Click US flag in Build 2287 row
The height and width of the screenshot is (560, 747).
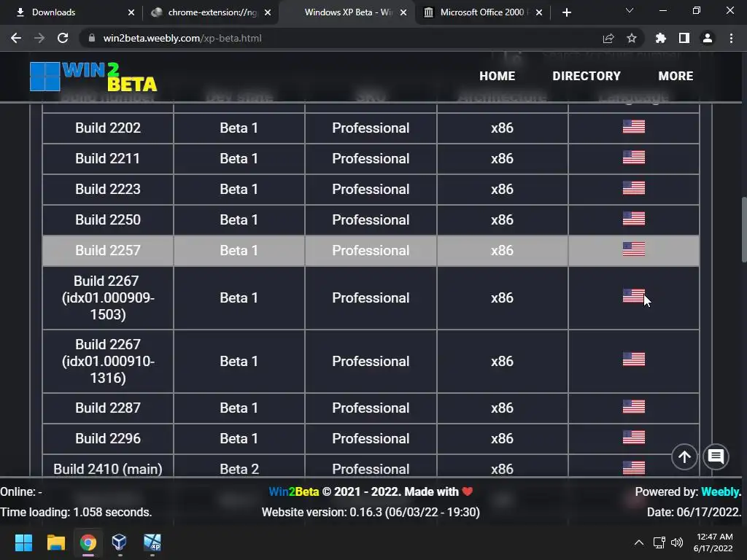point(634,406)
